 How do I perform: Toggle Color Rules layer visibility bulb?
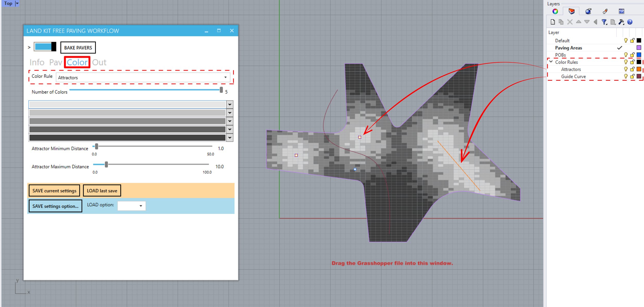pos(626,62)
